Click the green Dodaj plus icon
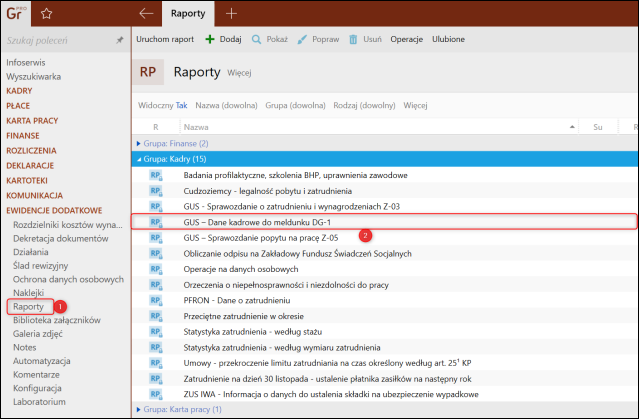Viewport: 639px width, 419px height. (210, 39)
